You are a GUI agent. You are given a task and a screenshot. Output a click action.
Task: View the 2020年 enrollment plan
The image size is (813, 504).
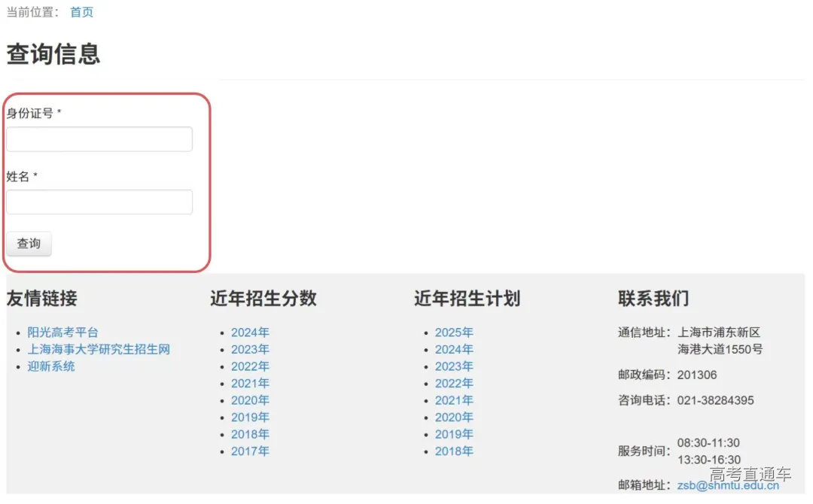click(454, 417)
